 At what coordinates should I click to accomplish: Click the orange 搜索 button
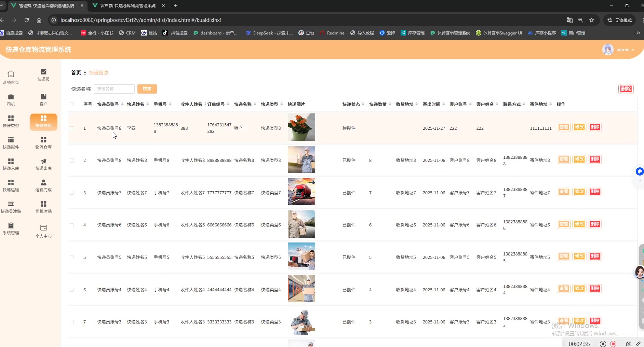pos(147,89)
